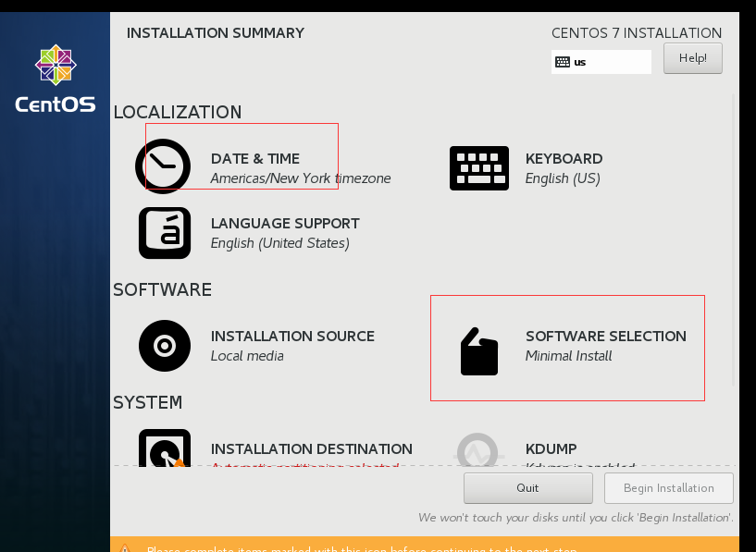This screenshot has width=756, height=552.
Task: Click the 'us' keyboard layout text
Action: 580,62
